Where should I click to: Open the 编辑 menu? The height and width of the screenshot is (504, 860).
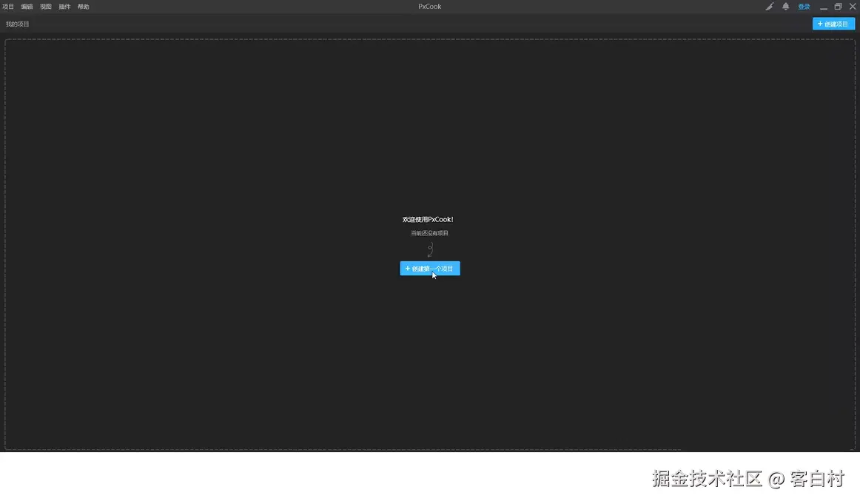click(27, 7)
